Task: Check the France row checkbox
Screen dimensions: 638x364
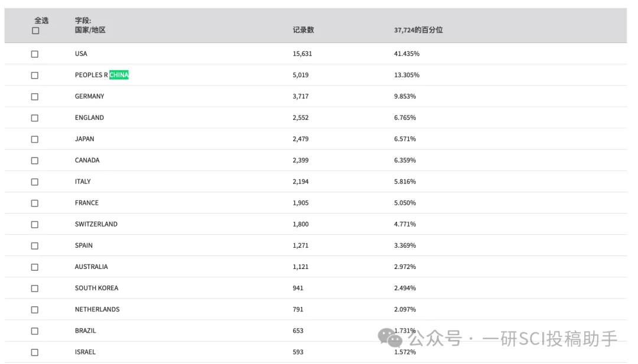Action: point(35,203)
